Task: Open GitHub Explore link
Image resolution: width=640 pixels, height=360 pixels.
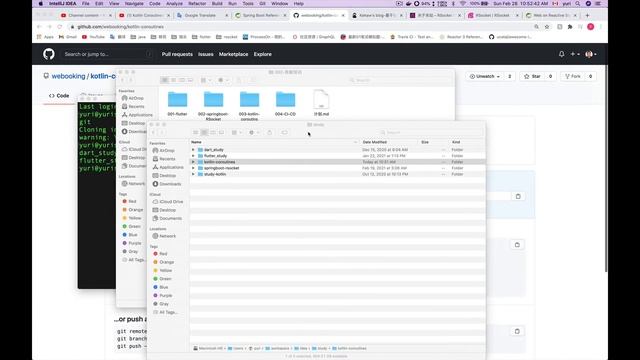Action: [262, 54]
